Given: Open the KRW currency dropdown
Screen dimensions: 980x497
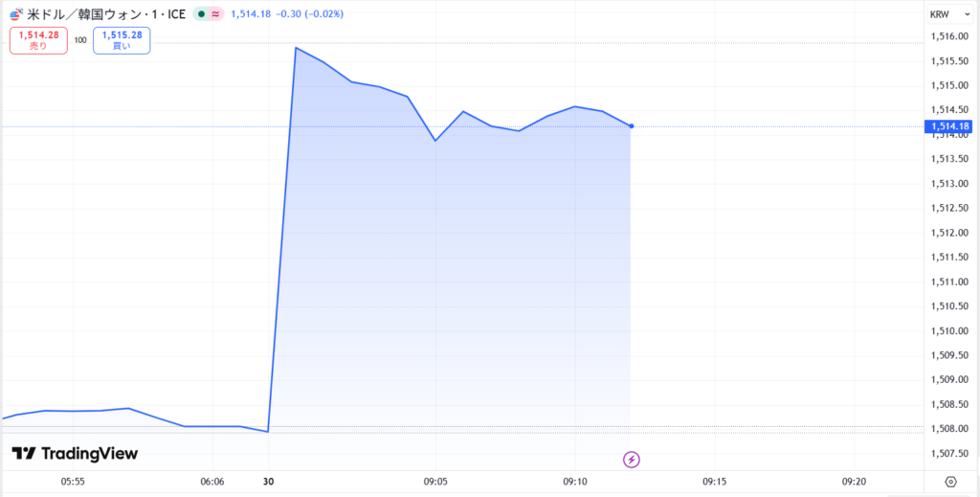Looking at the screenshot, I should 949,14.
